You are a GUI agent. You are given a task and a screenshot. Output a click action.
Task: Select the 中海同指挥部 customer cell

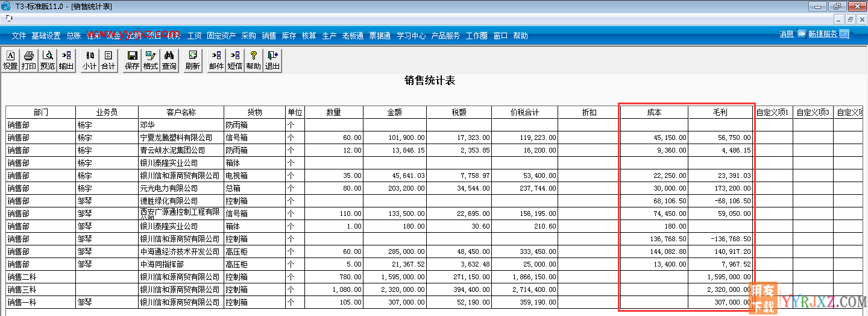(x=181, y=264)
